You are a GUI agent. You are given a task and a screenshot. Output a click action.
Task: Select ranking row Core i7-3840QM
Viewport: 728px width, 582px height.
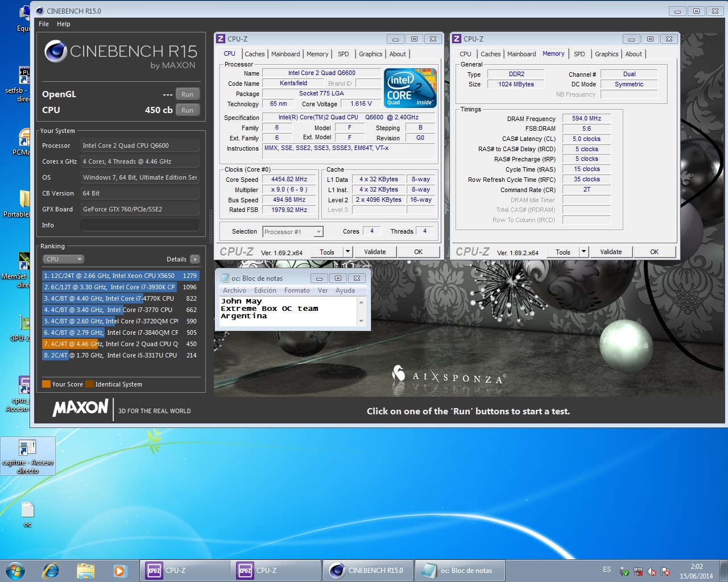pyautogui.click(x=121, y=332)
